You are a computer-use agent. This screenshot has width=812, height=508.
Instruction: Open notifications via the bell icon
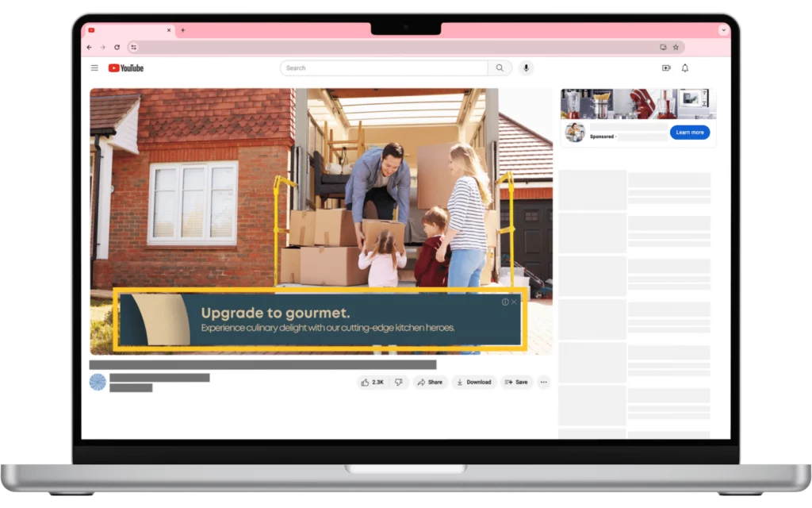[x=685, y=67]
